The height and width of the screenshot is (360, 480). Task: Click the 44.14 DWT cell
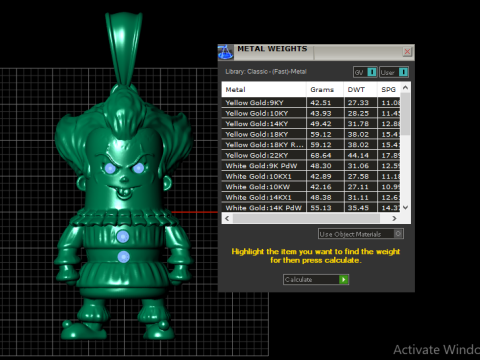(360, 155)
